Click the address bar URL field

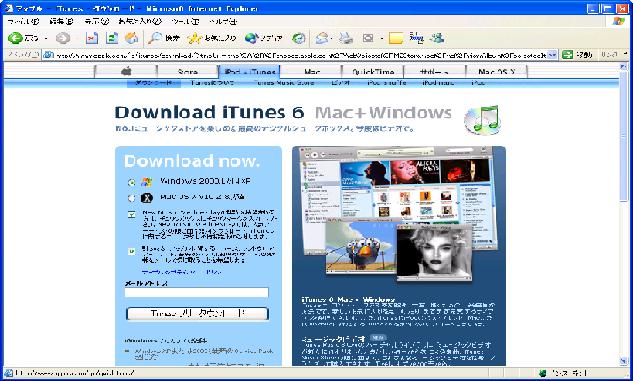coord(301,55)
